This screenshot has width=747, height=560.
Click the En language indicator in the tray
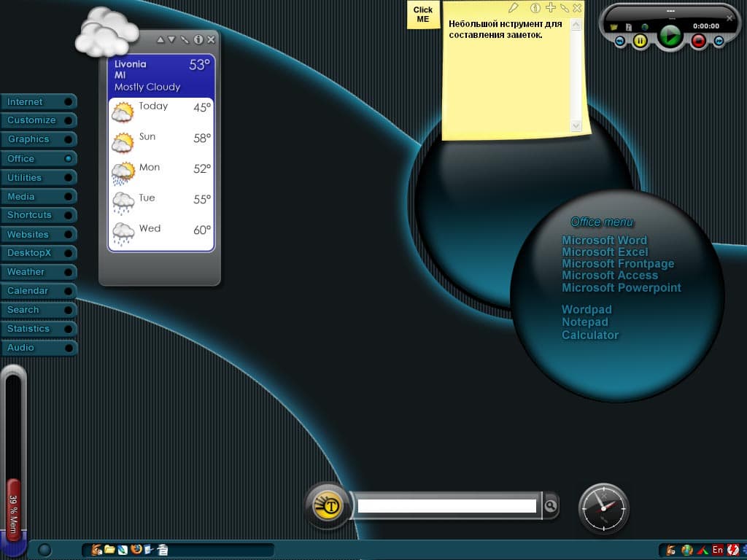[718, 550]
